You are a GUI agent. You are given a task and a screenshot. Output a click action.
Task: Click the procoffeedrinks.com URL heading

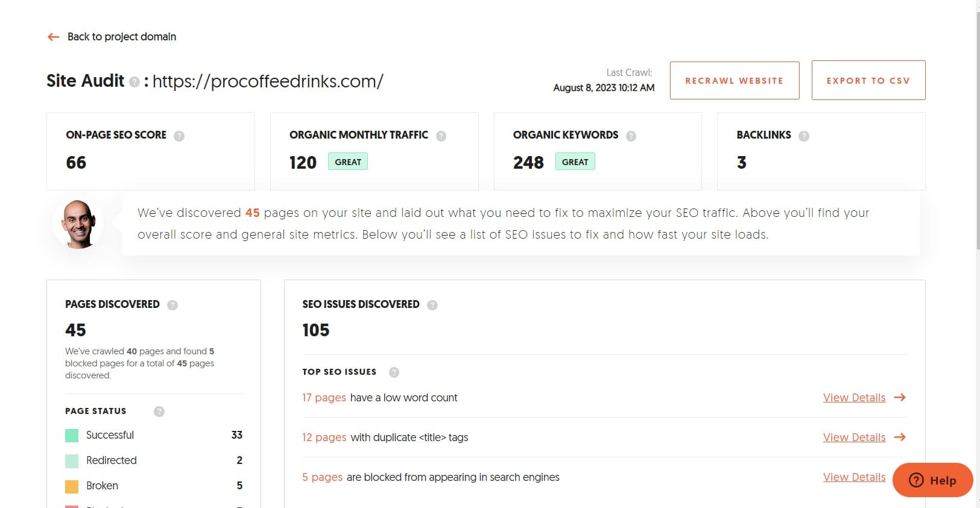click(268, 81)
